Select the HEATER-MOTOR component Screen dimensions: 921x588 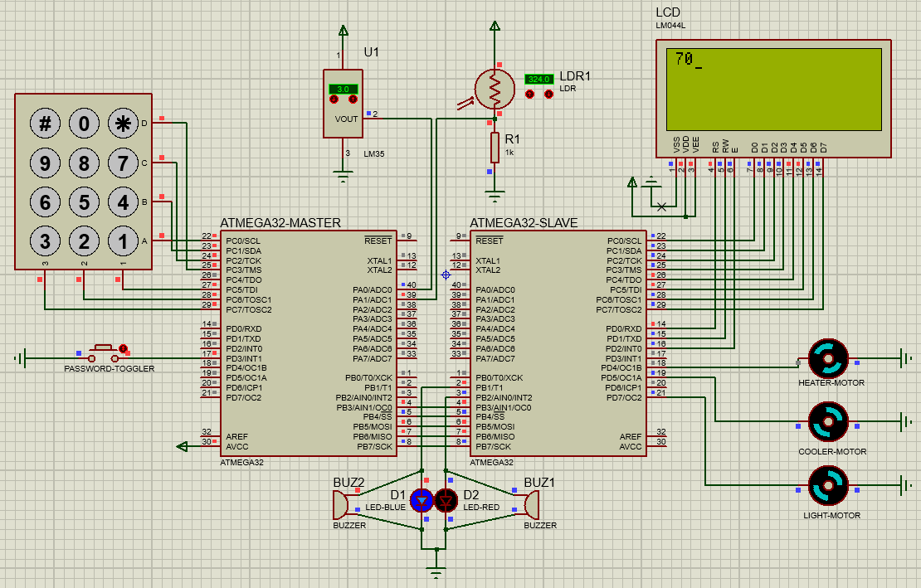[x=826, y=357]
